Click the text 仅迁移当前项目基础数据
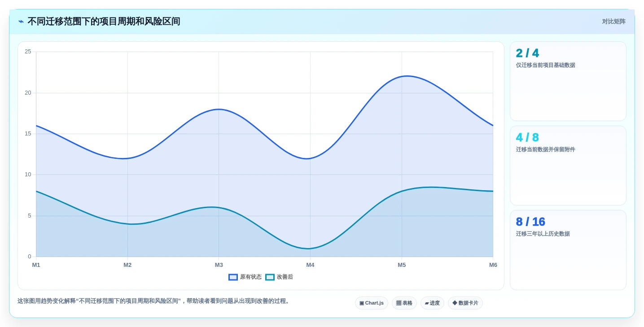This screenshot has height=327, width=644. (x=545, y=65)
